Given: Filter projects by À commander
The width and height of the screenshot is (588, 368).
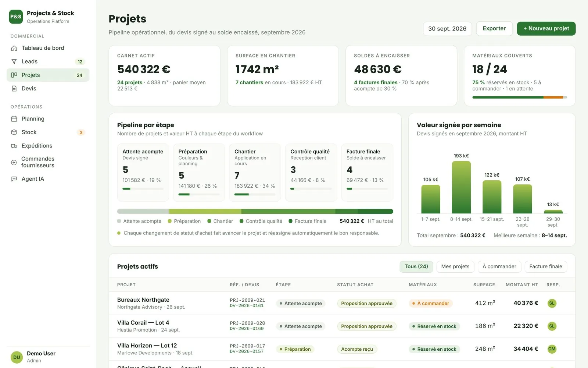Looking at the screenshot, I should click(x=499, y=266).
